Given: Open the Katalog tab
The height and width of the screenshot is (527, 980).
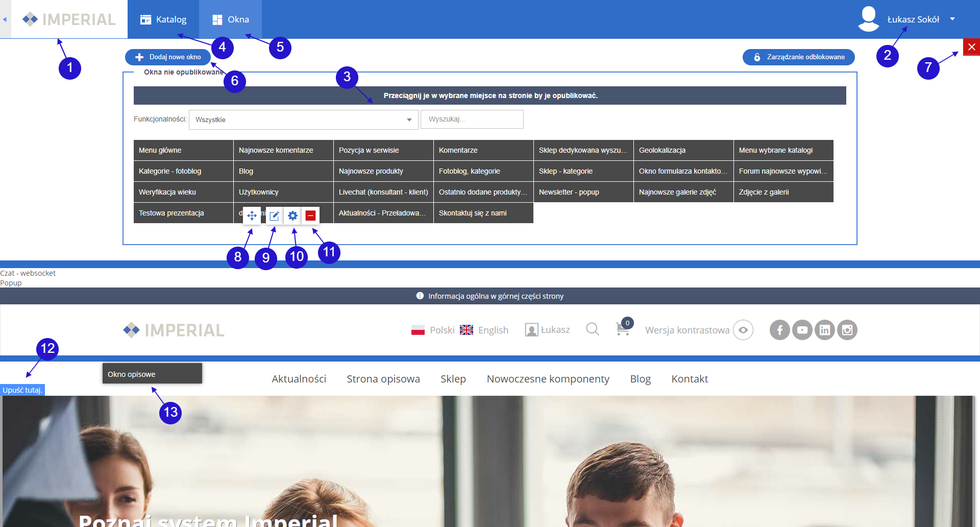Looking at the screenshot, I should coord(163,19).
